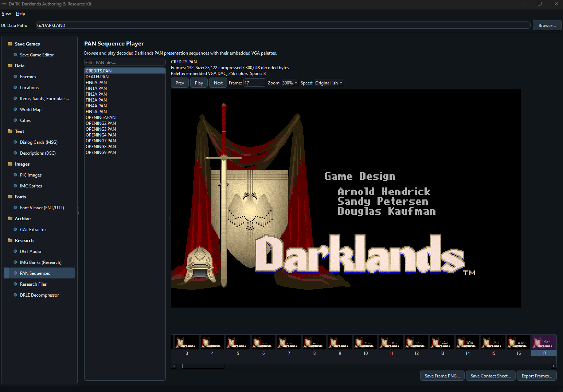Open DRLE Decompressor page
Screen dimensions: 563x392
point(39,295)
